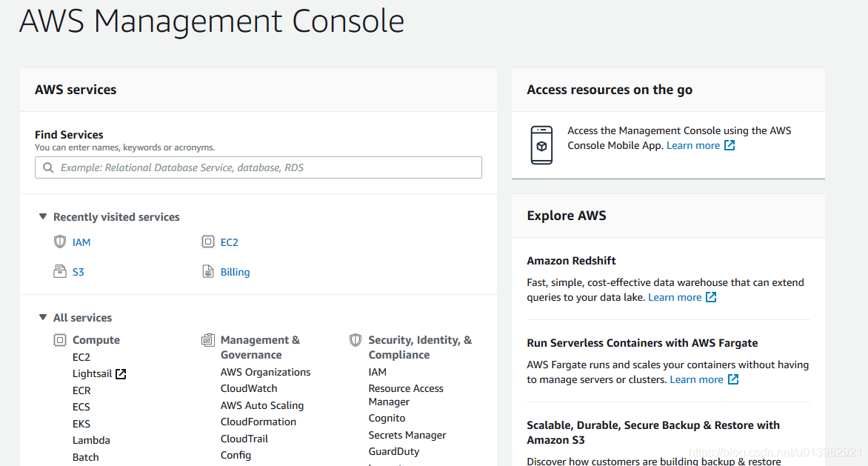Open CloudFormation from Management & Governance
Image resolution: width=868 pixels, height=466 pixels.
pyautogui.click(x=258, y=422)
